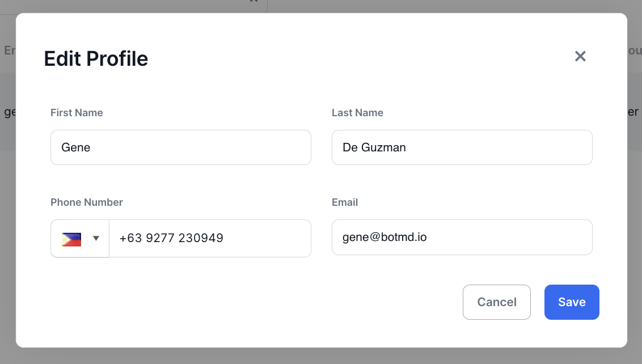The width and height of the screenshot is (642, 364).
Task: Click the Edit Profile heading
Action: tap(96, 59)
